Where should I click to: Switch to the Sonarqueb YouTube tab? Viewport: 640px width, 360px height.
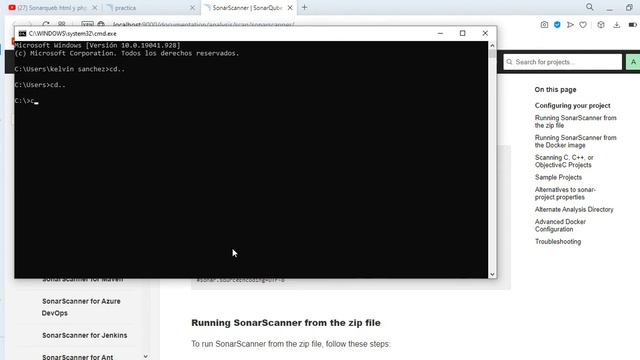pyautogui.click(x=52, y=8)
